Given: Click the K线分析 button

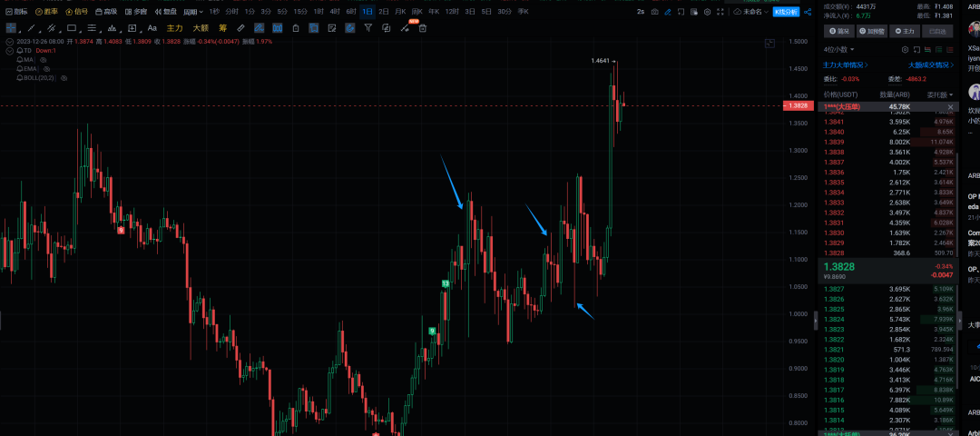Looking at the screenshot, I should pyautogui.click(x=786, y=12).
